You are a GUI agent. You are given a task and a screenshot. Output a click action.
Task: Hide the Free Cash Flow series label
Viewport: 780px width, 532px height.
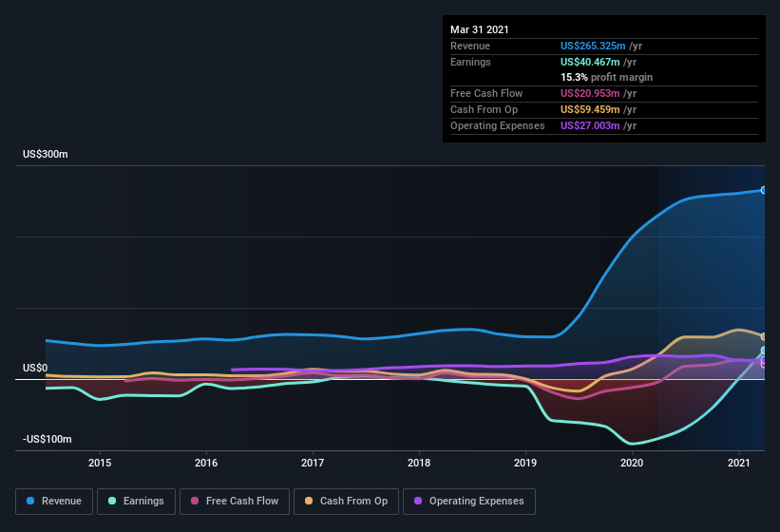pos(242,501)
